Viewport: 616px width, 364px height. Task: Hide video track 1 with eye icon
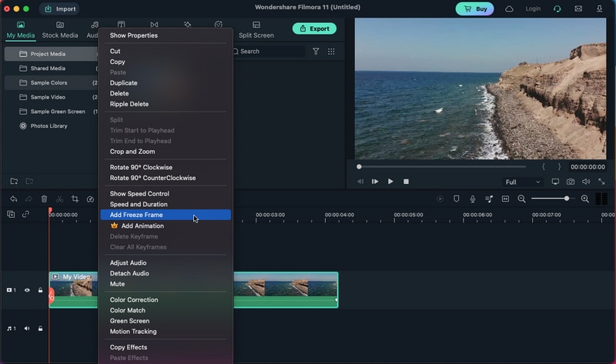tap(27, 290)
